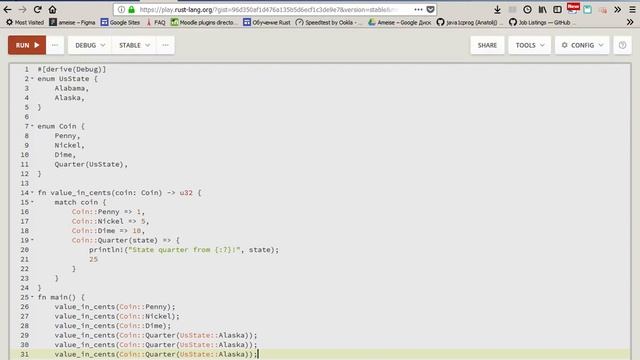Open the TOOLS dropdown menu
The width and height of the screenshot is (640, 360).
[529, 45]
